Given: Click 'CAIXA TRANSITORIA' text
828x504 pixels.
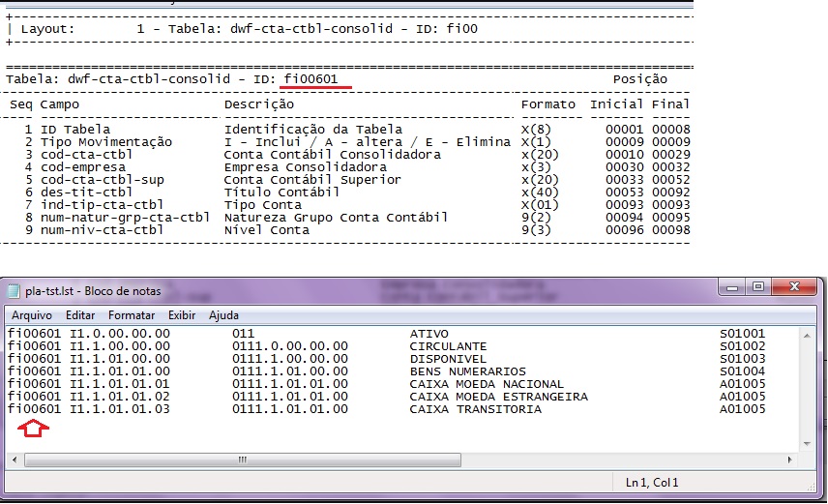Looking at the screenshot, I should point(475,409).
